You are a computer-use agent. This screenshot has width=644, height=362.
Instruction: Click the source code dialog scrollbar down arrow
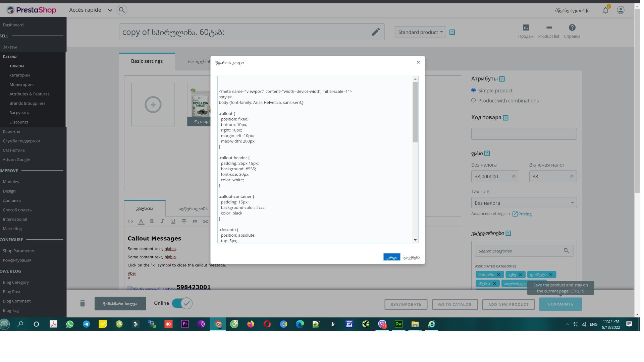(415, 240)
